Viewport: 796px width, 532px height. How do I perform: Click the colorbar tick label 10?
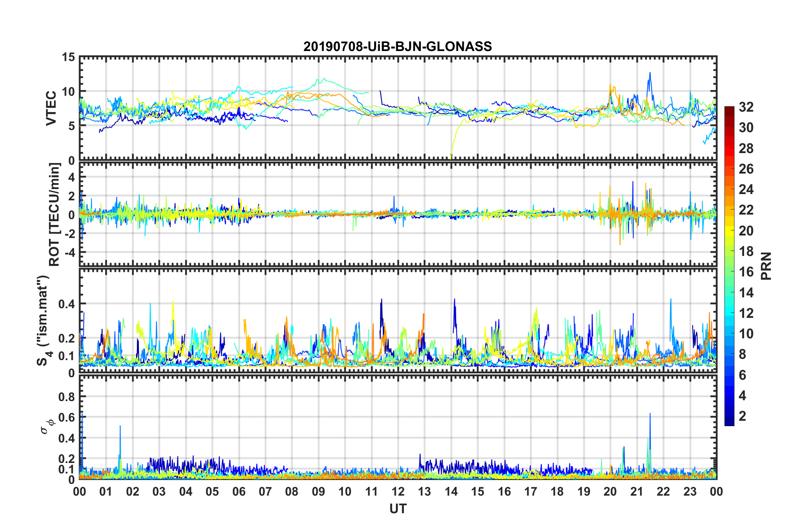pyautogui.click(x=746, y=333)
